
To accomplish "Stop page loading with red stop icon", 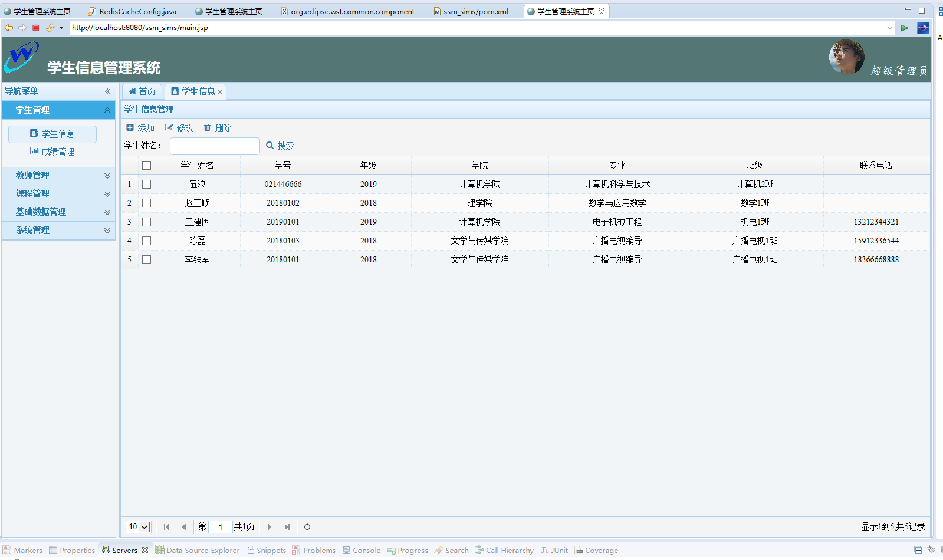I will [36, 28].
